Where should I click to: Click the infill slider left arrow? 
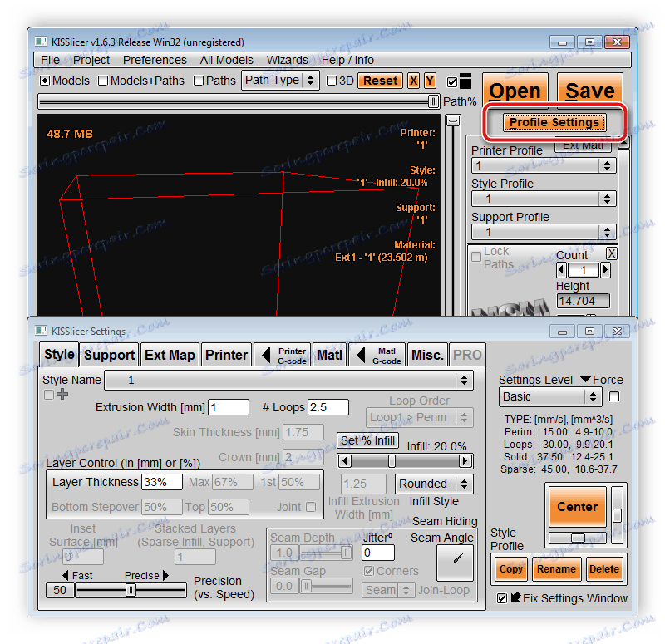pos(345,461)
